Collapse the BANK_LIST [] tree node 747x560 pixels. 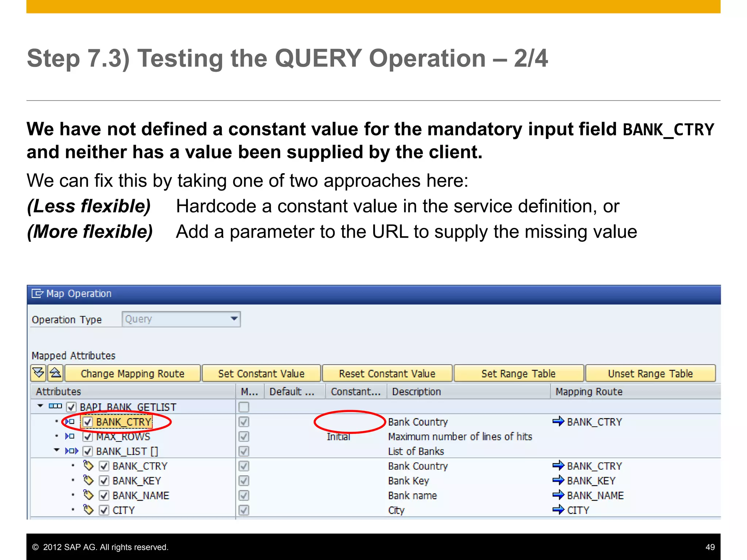[57, 450]
